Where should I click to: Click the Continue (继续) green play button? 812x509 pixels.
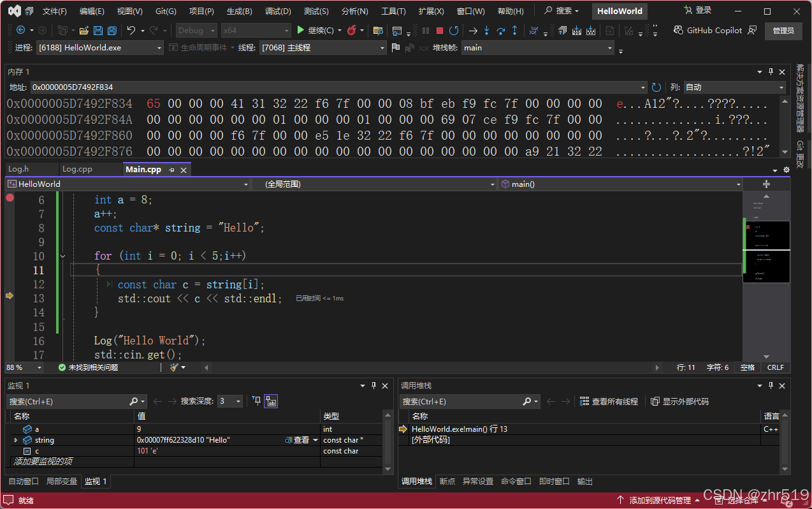pyautogui.click(x=301, y=30)
